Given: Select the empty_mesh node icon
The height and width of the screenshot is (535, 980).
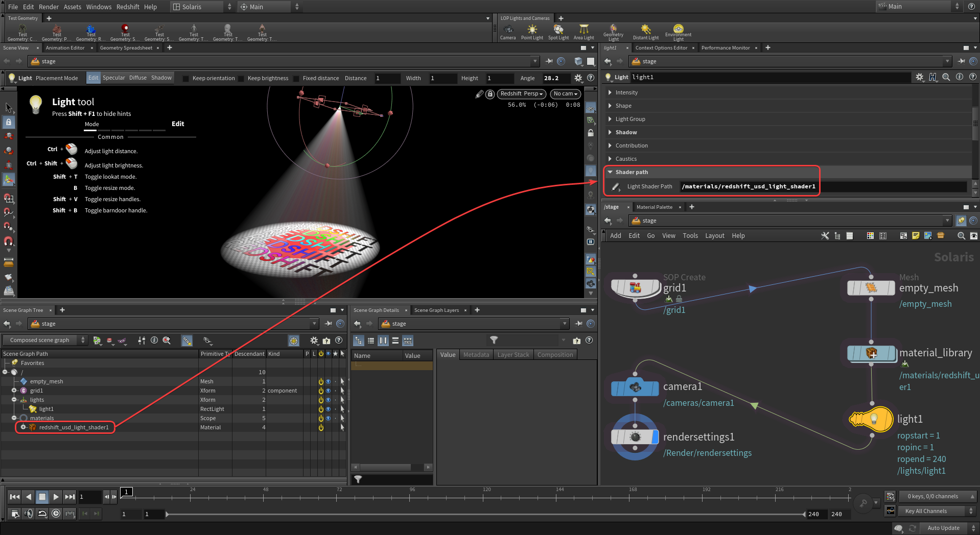Looking at the screenshot, I should coord(871,288).
